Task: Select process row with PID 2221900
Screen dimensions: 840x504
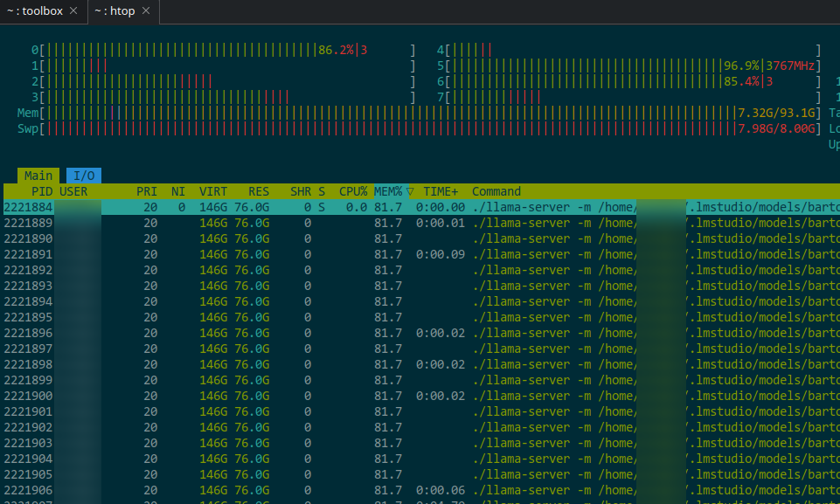Action: point(421,396)
